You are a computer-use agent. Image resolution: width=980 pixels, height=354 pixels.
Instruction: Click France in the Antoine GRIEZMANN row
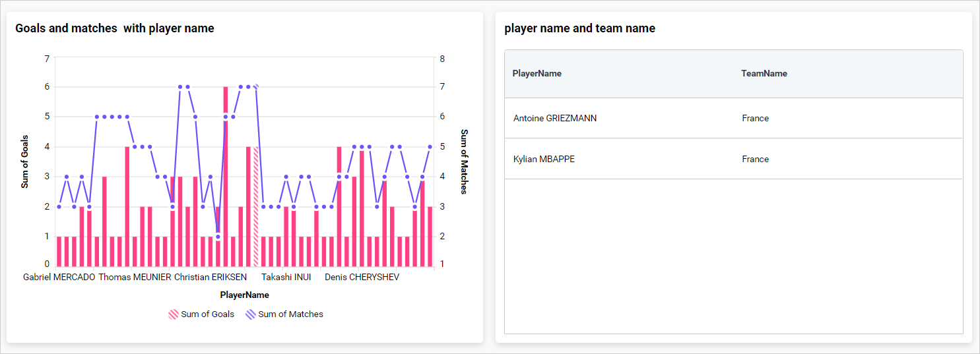pos(755,119)
